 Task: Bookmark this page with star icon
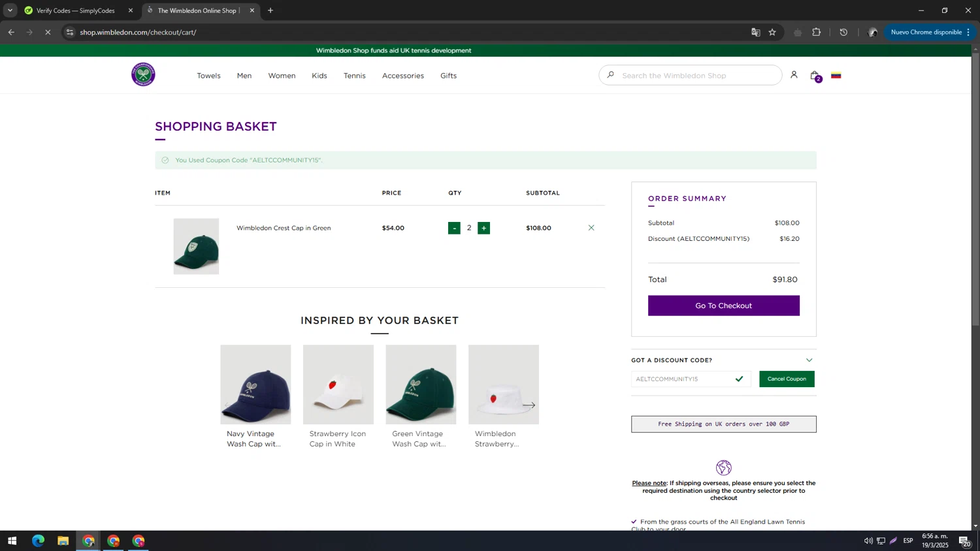coord(772,32)
